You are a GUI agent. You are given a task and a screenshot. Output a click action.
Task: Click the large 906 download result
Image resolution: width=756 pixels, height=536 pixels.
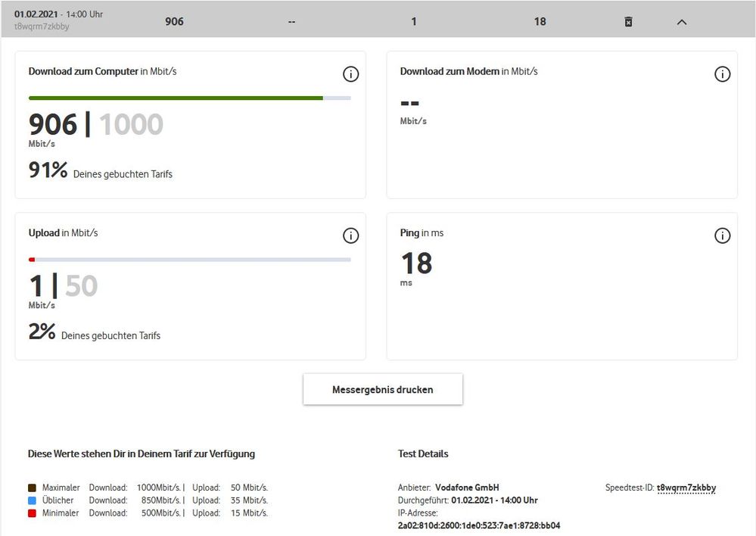(x=52, y=124)
